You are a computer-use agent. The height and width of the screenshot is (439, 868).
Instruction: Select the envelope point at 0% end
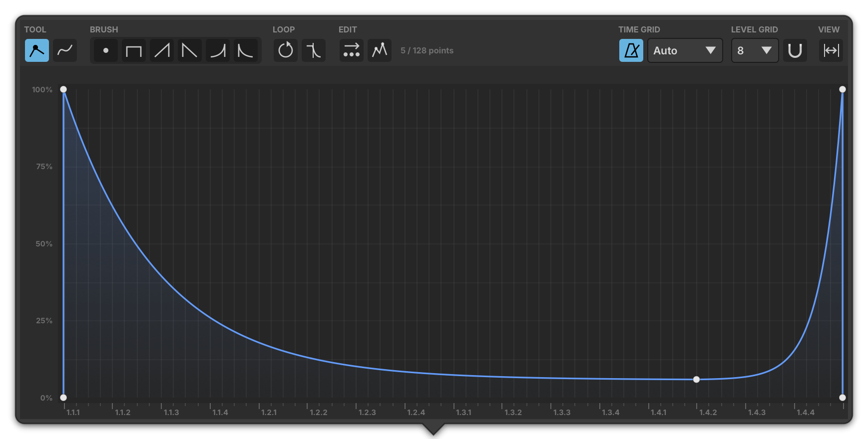pos(843,398)
